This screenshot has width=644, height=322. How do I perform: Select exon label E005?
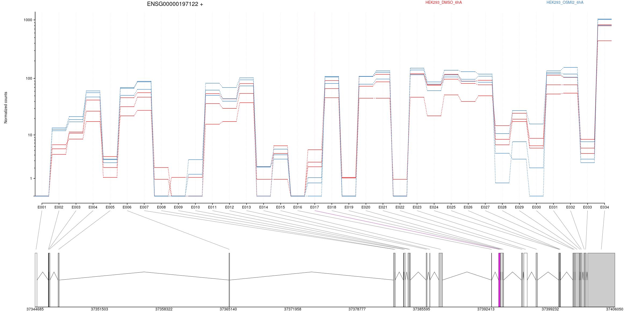(110, 207)
